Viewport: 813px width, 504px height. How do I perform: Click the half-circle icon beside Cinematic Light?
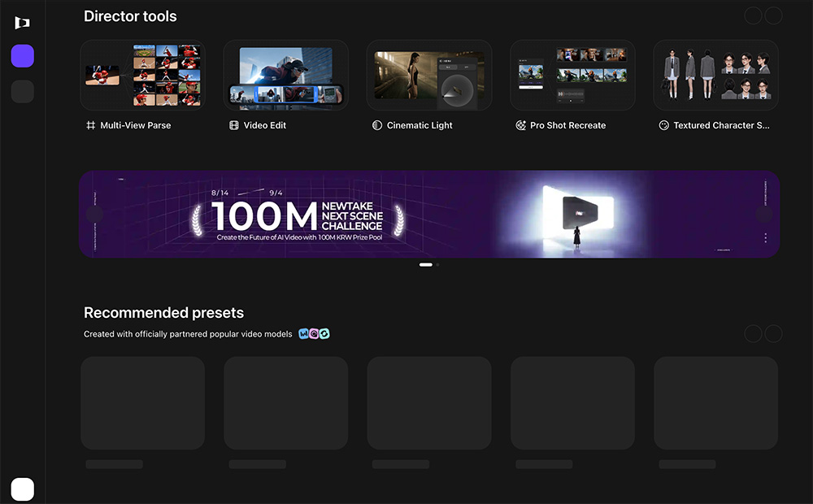377,125
